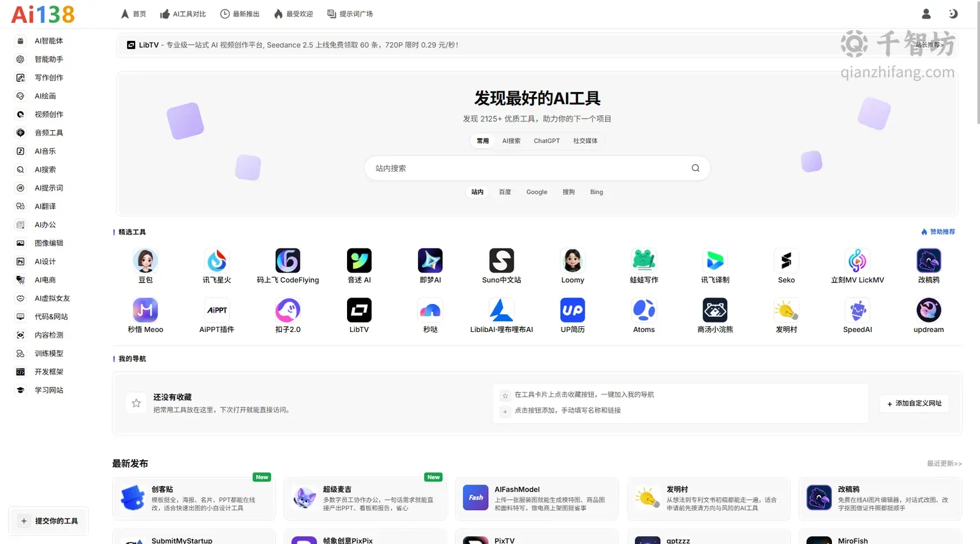
Task: Open the UP简历 icon
Action: [573, 310]
